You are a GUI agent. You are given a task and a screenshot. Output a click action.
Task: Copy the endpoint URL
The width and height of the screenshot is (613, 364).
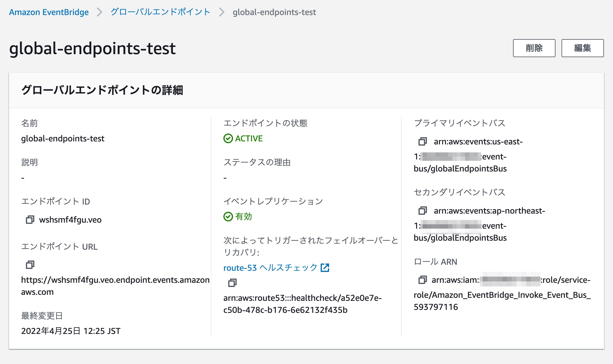pyautogui.click(x=30, y=265)
